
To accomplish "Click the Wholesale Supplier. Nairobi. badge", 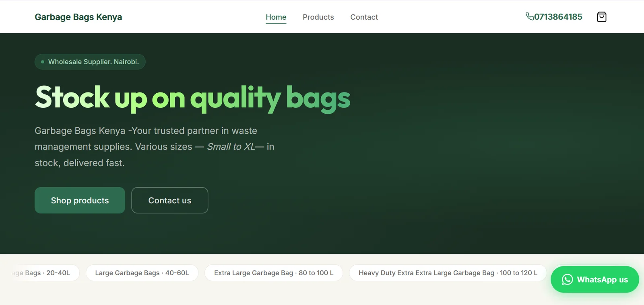I will pyautogui.click(x=90, y=62).
